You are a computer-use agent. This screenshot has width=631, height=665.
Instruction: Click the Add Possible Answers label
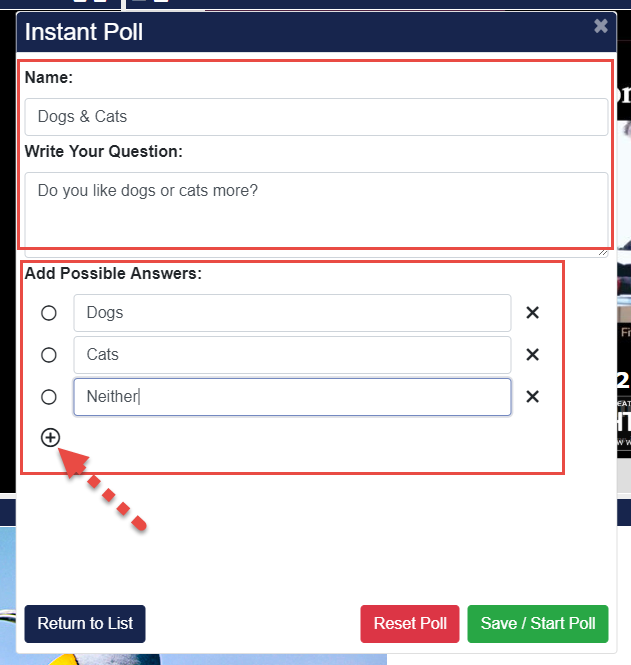click(x=113, y=273)
